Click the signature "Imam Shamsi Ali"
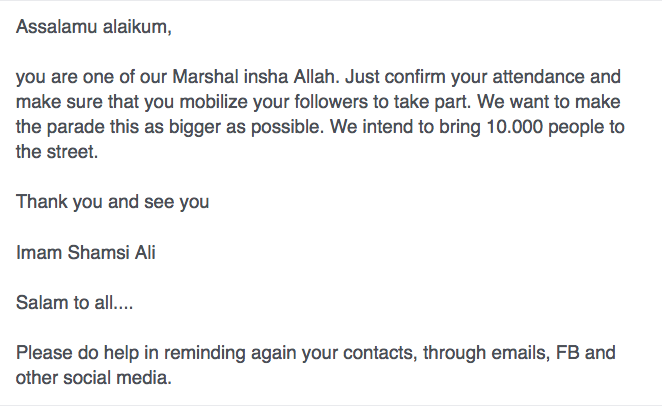 [x=86, y=252]
